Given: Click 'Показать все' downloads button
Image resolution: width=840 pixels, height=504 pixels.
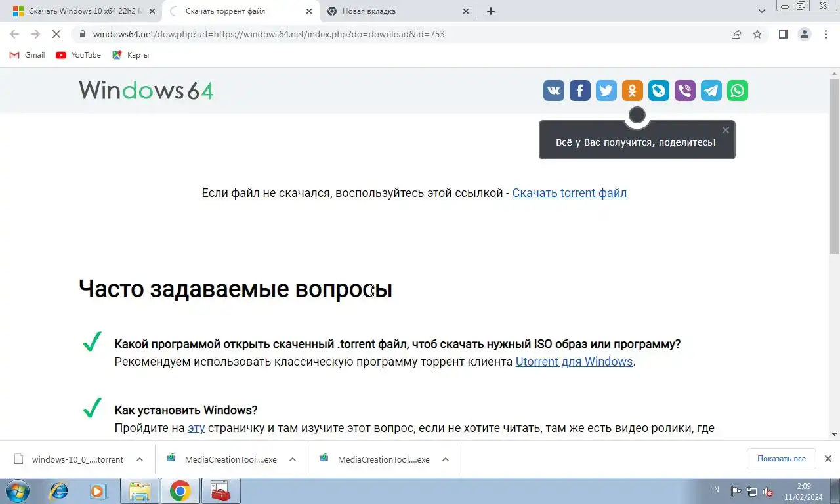Looking at the screenshot, I should coord(781,459).
